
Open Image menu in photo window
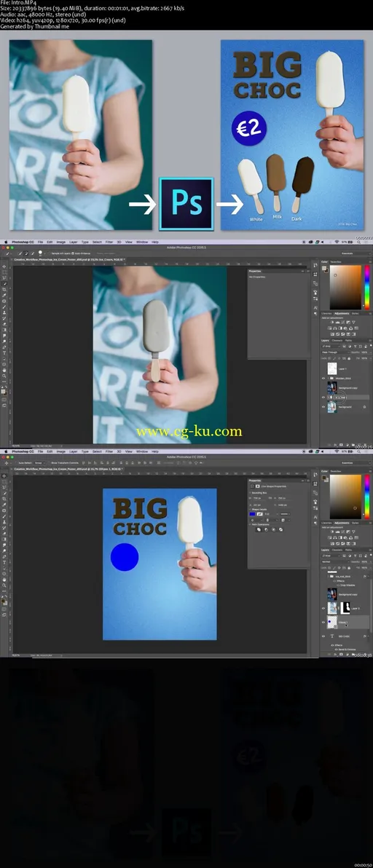click(61, 242)
